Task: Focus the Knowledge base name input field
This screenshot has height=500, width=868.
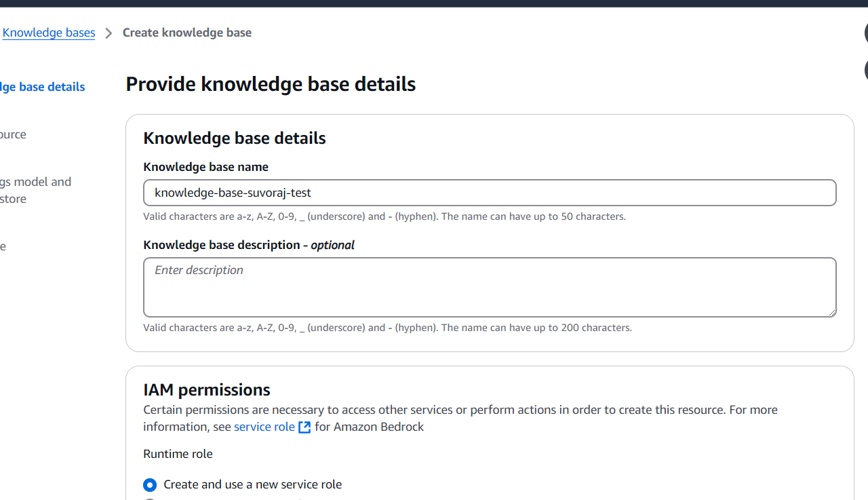Action: pyautogui.click(x=490, y=193)
